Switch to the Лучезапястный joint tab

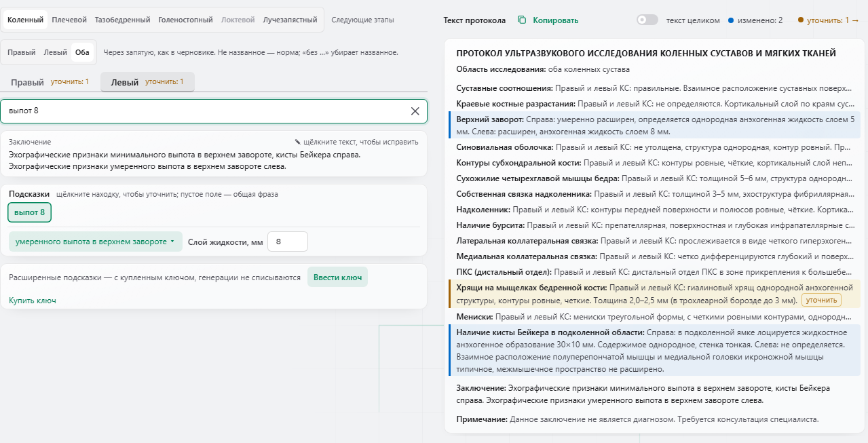(x=290, y=20)
